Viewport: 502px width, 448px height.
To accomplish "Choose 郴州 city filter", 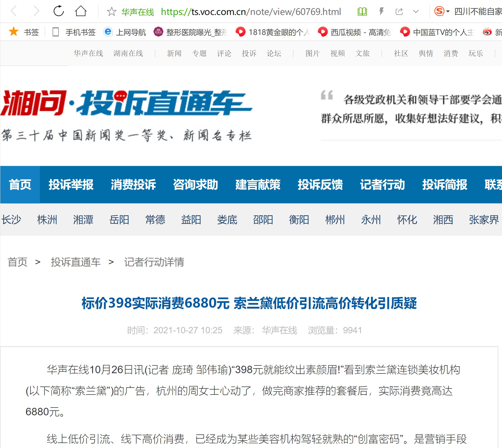I will [x=335, y=220].
